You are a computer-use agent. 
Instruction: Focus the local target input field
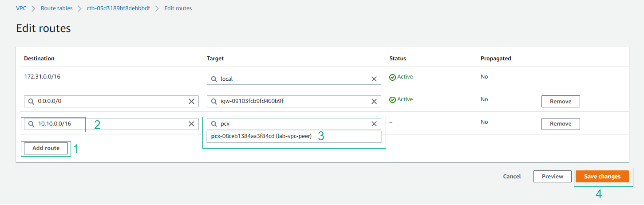(294, 79)
